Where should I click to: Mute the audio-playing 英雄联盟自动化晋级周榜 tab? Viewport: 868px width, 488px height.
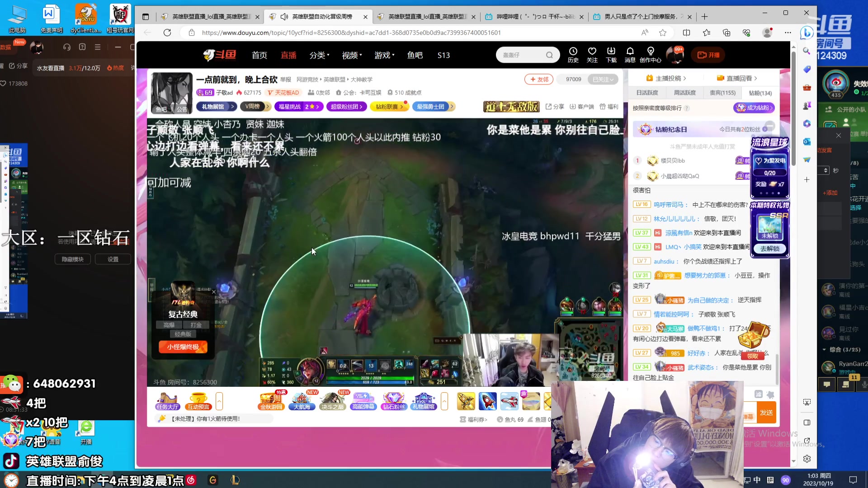coord(284,17)
